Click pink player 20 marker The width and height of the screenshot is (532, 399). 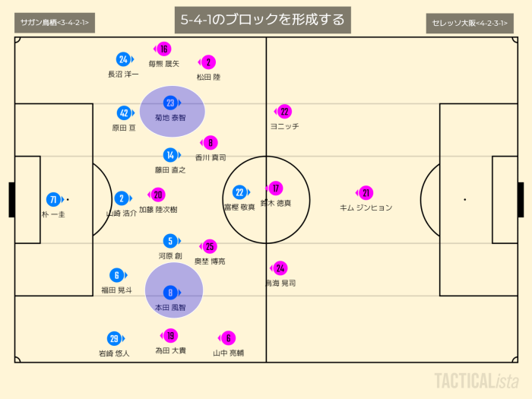(158, 195)
